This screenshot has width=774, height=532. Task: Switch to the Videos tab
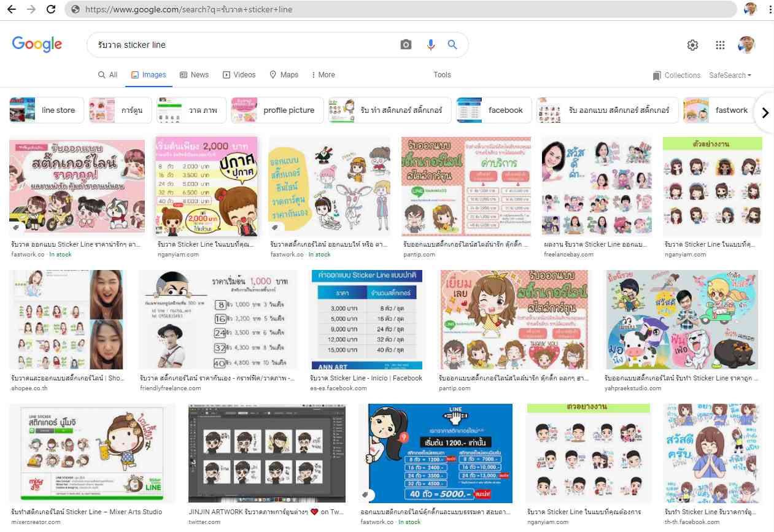[239, 75]
